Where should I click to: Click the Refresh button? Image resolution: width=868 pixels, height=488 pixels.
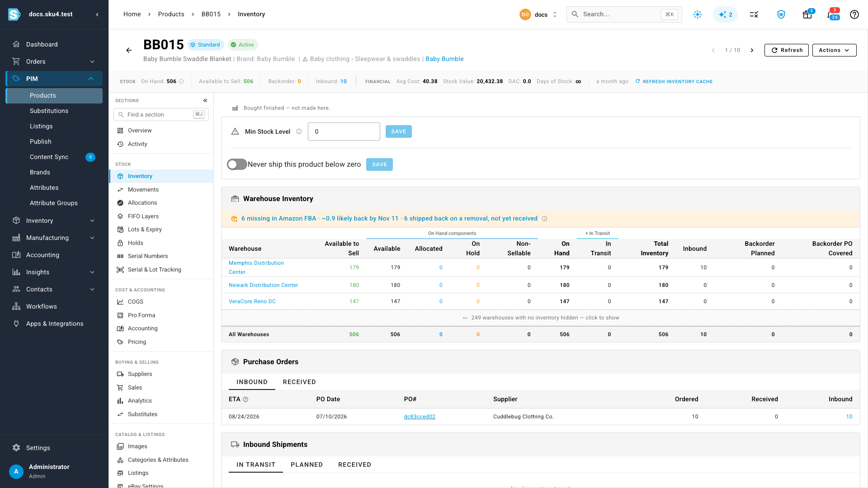786,50
